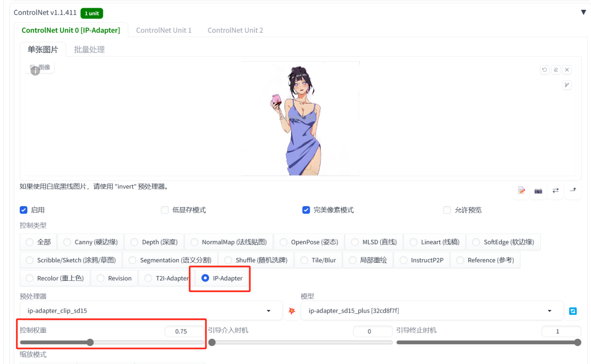
Task: Collapse the ControlNet v1.1.411 panel triangle
Action: (583, 13)
